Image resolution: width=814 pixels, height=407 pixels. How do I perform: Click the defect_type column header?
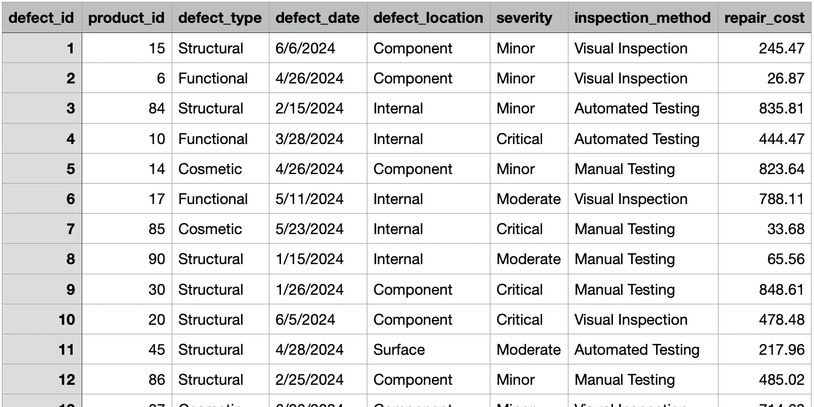point(219,18)
